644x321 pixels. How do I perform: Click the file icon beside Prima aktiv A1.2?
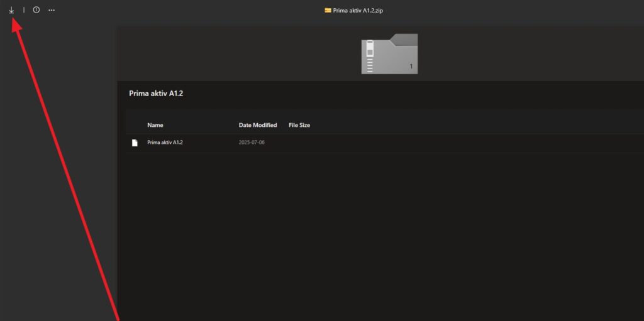(x=135, y=143)
